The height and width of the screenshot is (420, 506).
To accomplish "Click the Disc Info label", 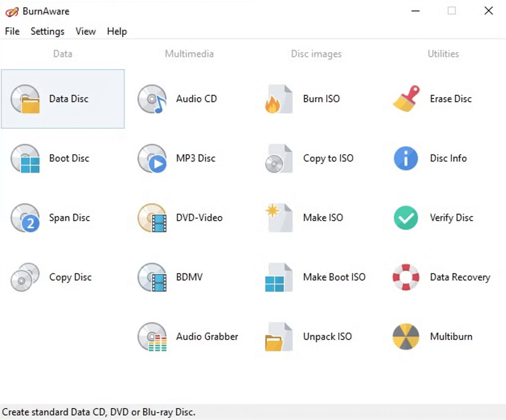I will coord(448,158).
